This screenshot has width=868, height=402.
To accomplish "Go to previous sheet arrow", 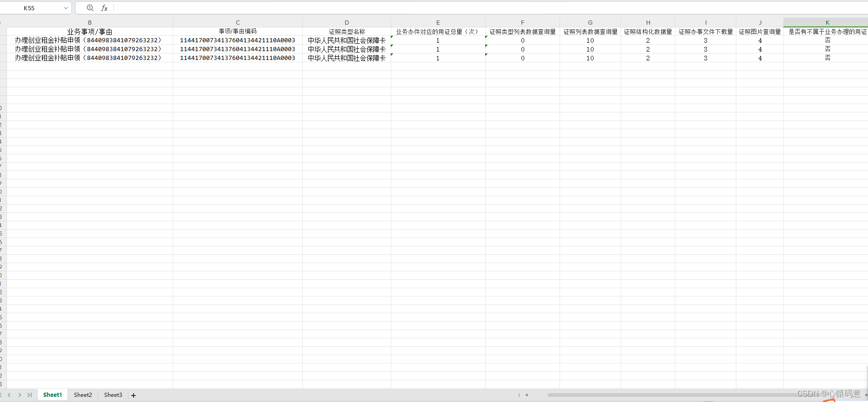I will pos(9,395).
